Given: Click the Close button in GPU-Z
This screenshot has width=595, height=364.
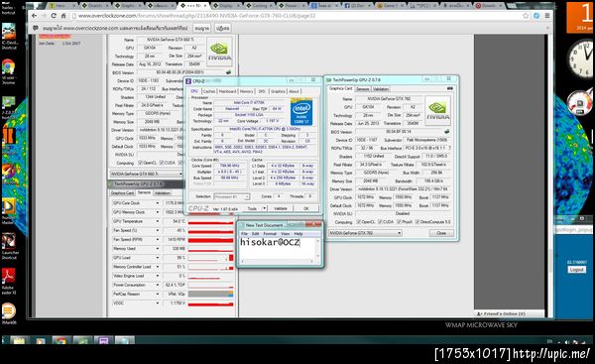Looking at the screenshot, I should coord(441,233).
